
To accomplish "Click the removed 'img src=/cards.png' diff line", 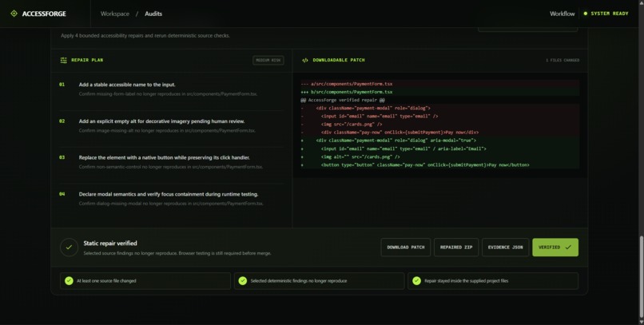I will (x=440, y=124).
